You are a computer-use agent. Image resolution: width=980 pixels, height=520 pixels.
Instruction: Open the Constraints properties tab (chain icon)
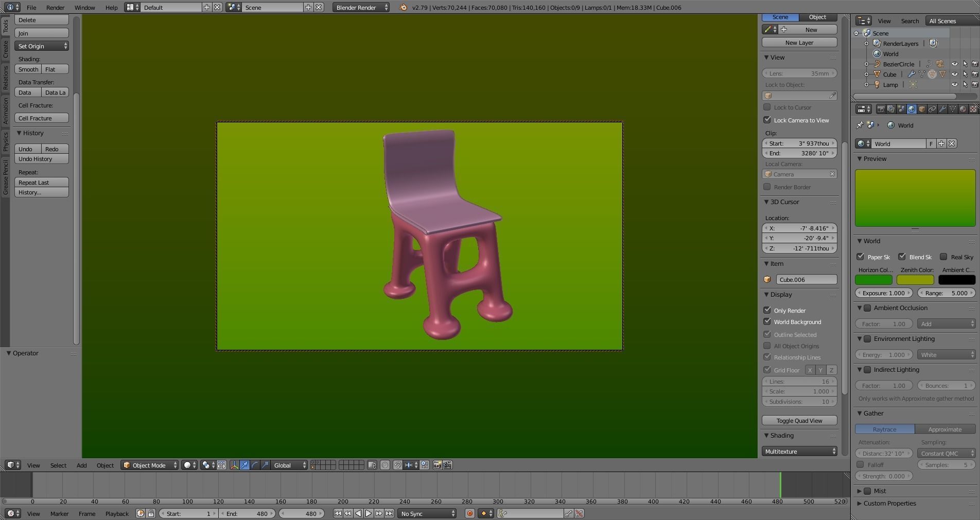coord(932,109)
